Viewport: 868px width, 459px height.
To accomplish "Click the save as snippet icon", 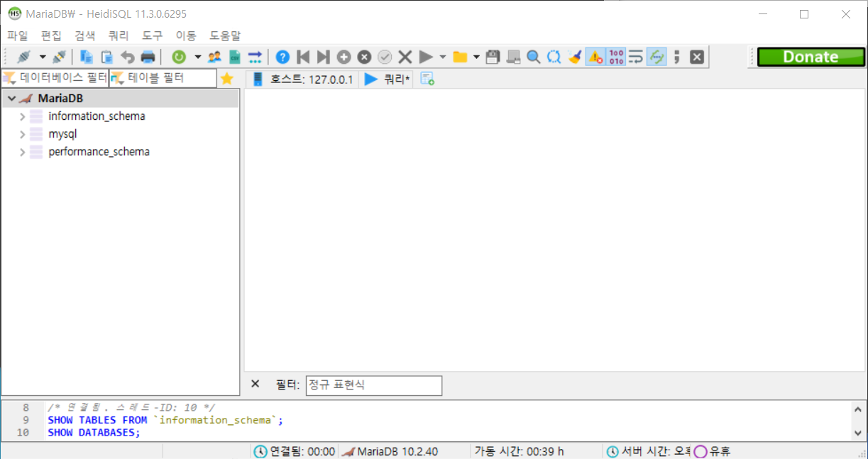I will click(513, 57).
